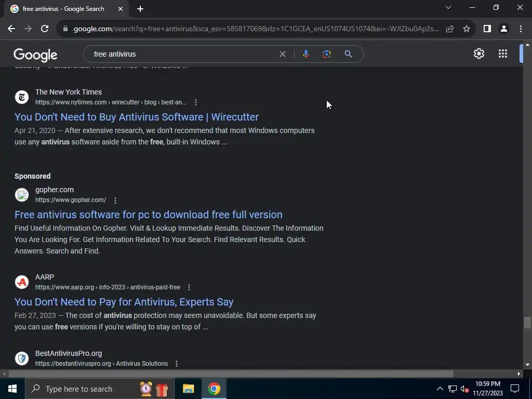Select the free antivirus Google Search tab

[x=66, y=9]
